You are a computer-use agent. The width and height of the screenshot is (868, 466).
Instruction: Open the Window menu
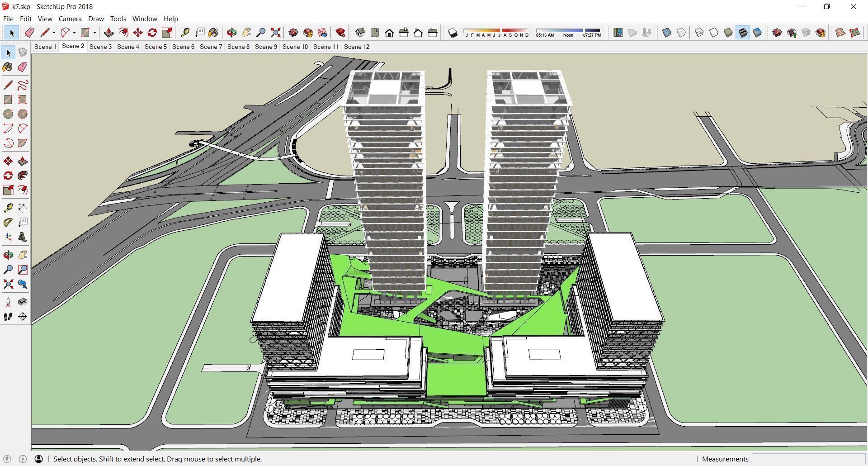145,19
